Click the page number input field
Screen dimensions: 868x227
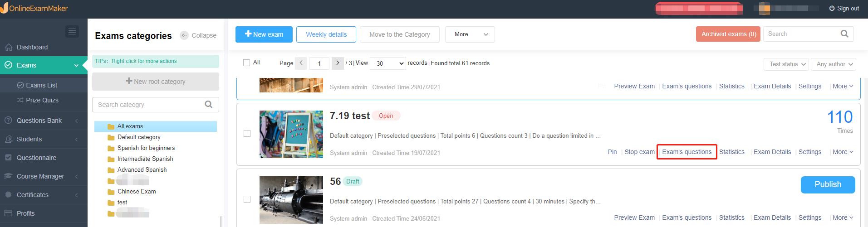click(x=319, y=63)
